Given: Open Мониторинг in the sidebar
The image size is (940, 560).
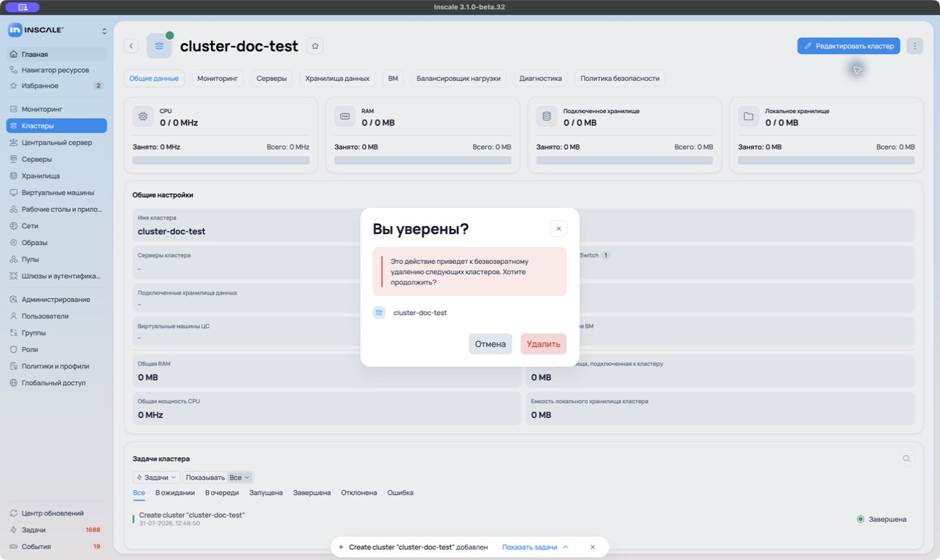Looking at the screenshot, I should (x=56, y=109).
